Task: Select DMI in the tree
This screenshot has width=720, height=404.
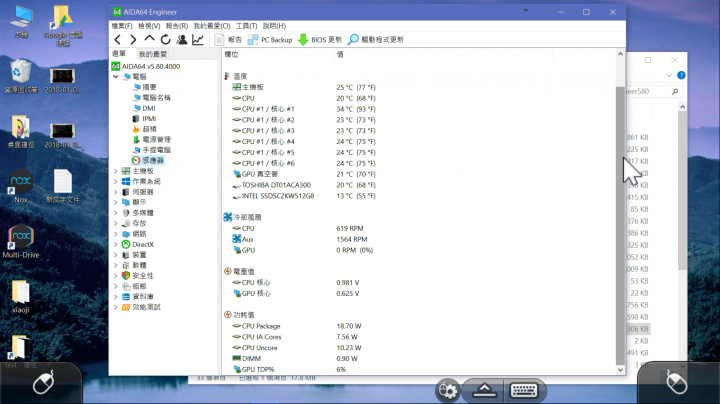Action: pos(144,108)
